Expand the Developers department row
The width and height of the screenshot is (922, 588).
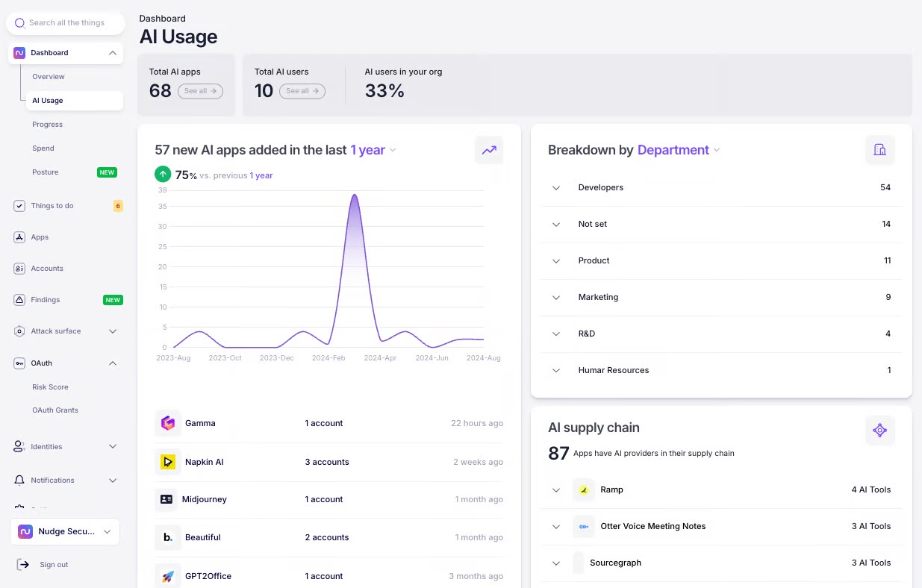tap(556, 188)
